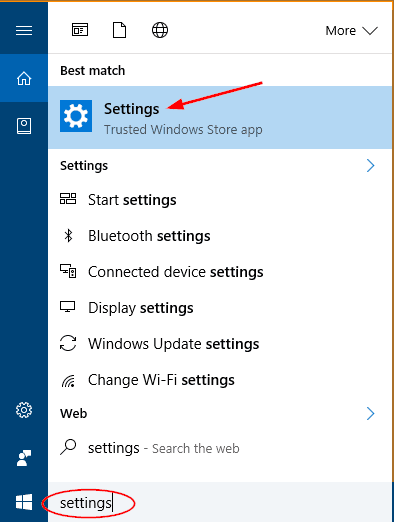This screenshot has width=394, height=522.
Task: Click the gear icon in the sidebar
Action: (x=24, y=410)
